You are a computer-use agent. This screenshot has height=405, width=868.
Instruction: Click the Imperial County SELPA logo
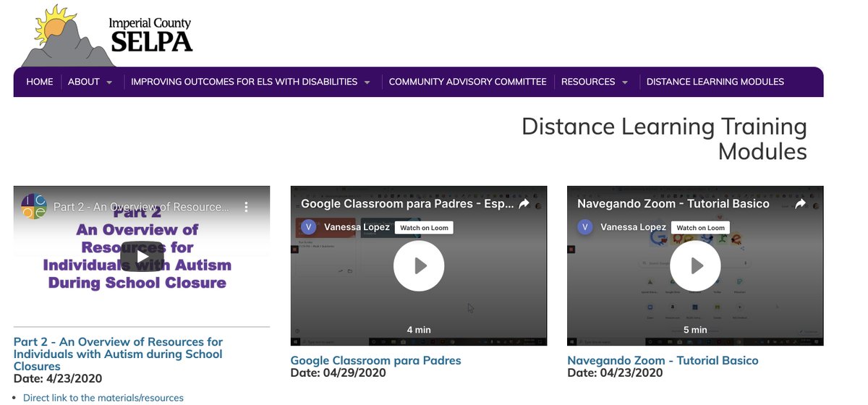[107, 36]
